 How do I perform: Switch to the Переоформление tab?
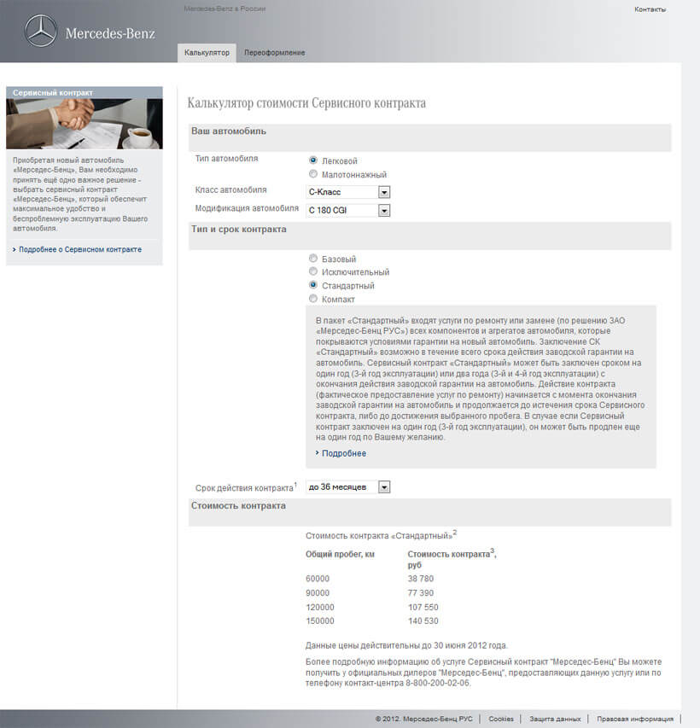tap(275, 53)
